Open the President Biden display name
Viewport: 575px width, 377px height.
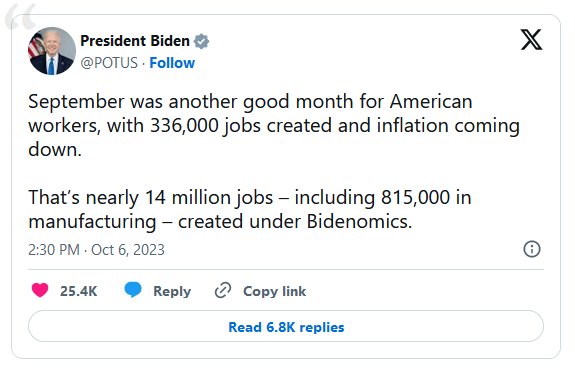135,41
